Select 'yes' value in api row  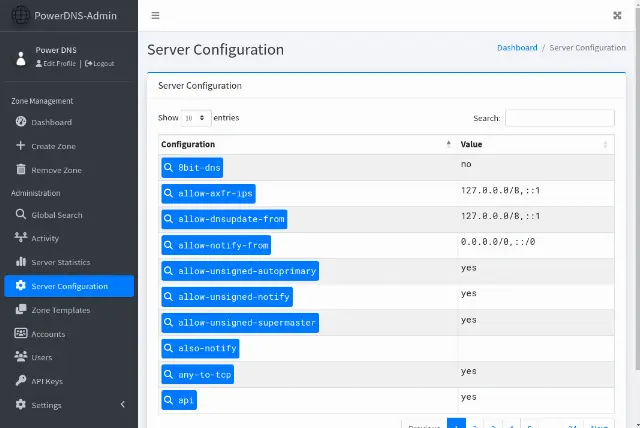click(469, 397)
